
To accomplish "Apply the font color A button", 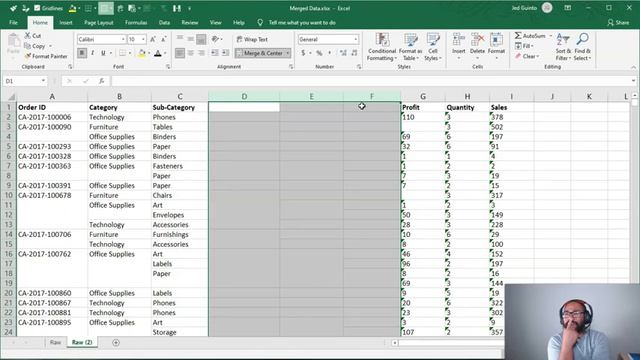I will click(158, 53).
